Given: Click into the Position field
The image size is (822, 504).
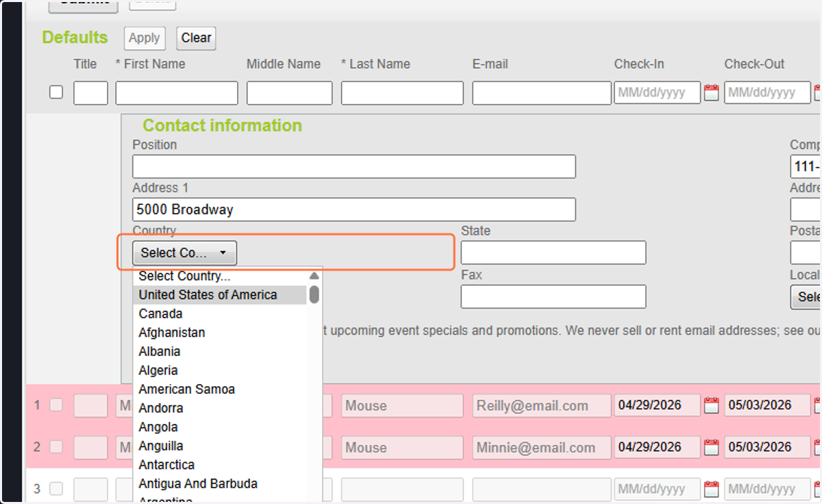Looking at the screenshot, I should coord(354,166).
